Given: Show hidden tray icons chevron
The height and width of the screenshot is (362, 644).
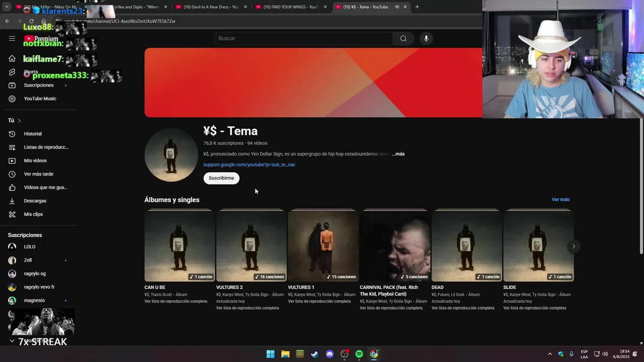Looking at the screenshot, I should pos(550,354).
